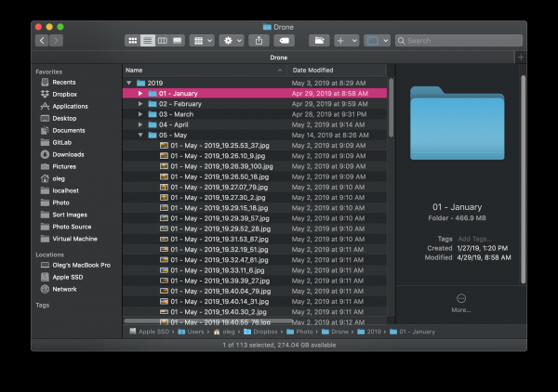Select Downloads in the sidebar
Image resolution: width=558 pixels, height=392 pixels.
point(68,154)
